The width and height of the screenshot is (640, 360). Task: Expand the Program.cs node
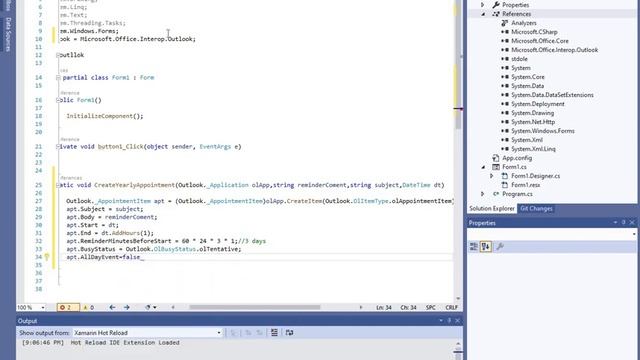(x=483, y=194)
